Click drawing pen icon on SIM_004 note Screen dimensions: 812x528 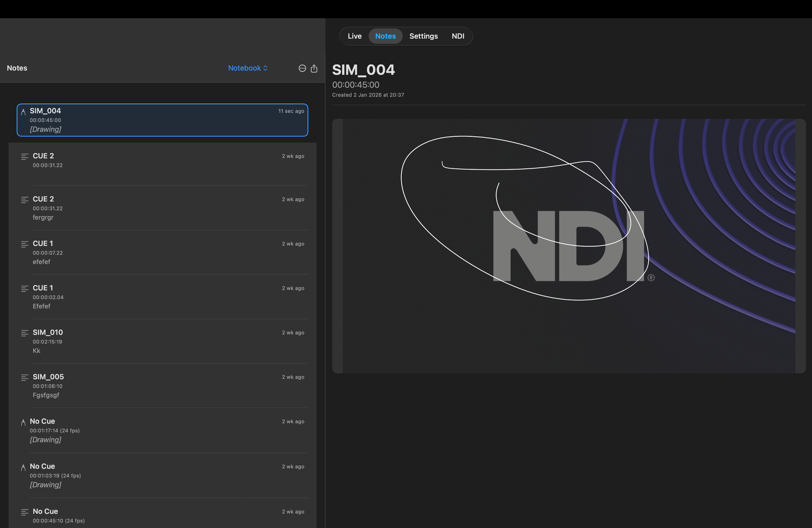point(23,111)
